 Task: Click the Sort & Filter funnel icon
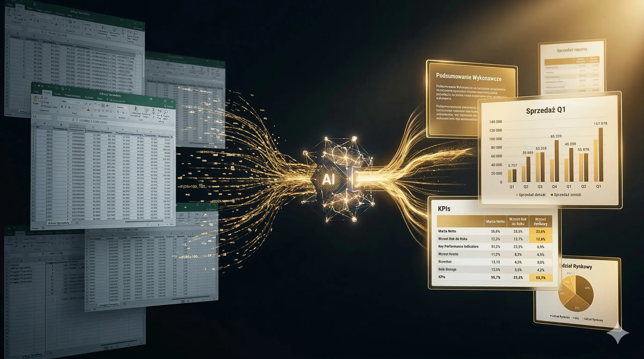coord(160,111)
